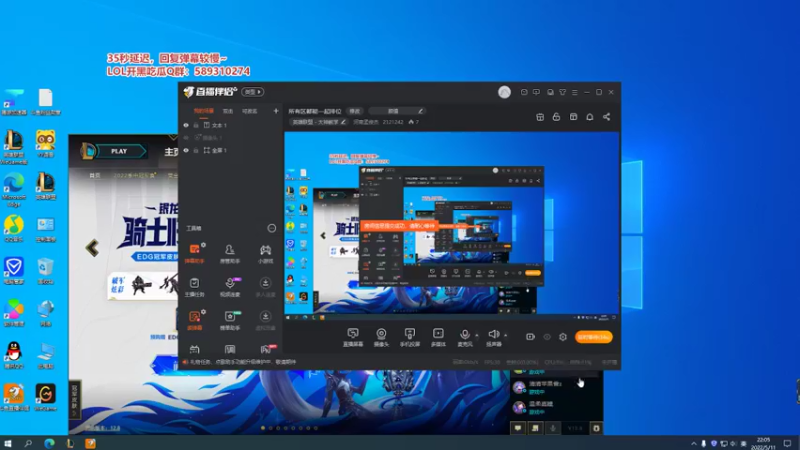Open the user avatar in title bar
This screenshot has height=450, width=800.
504,92
